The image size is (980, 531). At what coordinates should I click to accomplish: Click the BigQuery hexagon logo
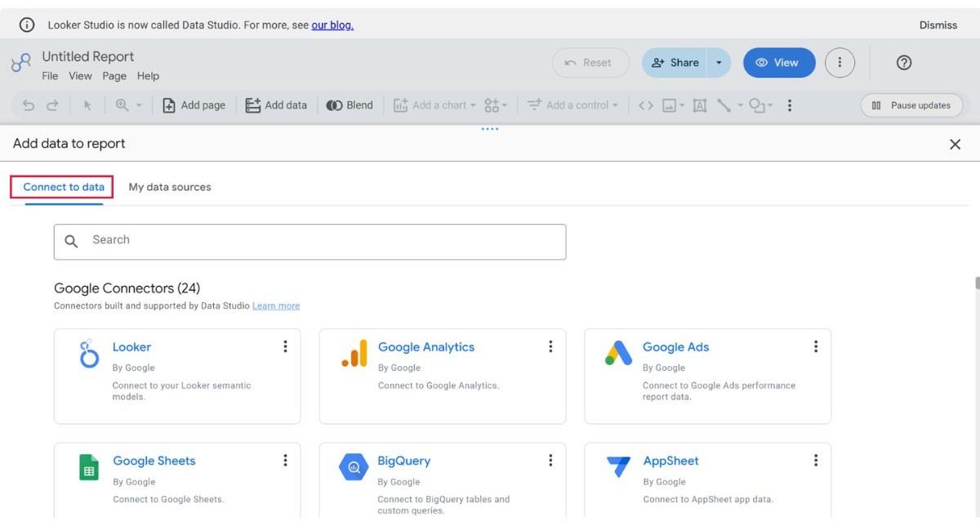point(354,467)
